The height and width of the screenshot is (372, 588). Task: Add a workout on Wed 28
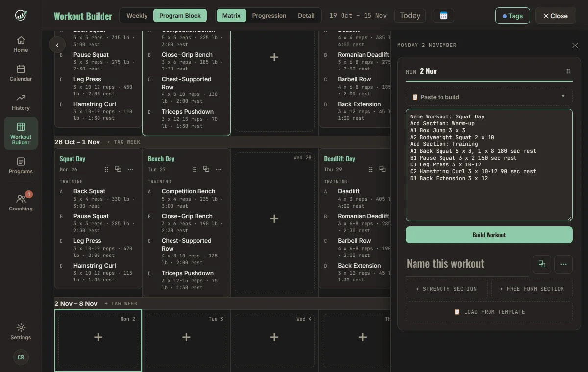[274, 218]
